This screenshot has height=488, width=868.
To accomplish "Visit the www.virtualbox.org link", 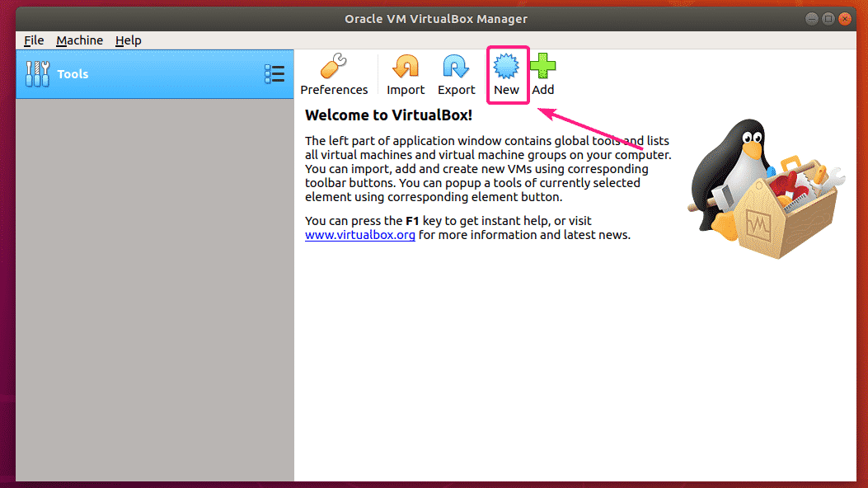I will pos(360,235).
